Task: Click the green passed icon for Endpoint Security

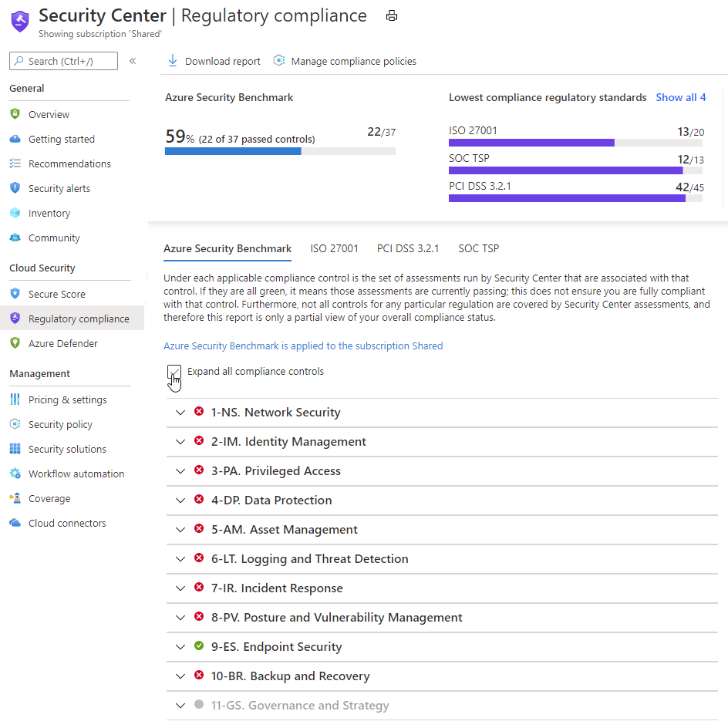Action: [x=199, y=645]
